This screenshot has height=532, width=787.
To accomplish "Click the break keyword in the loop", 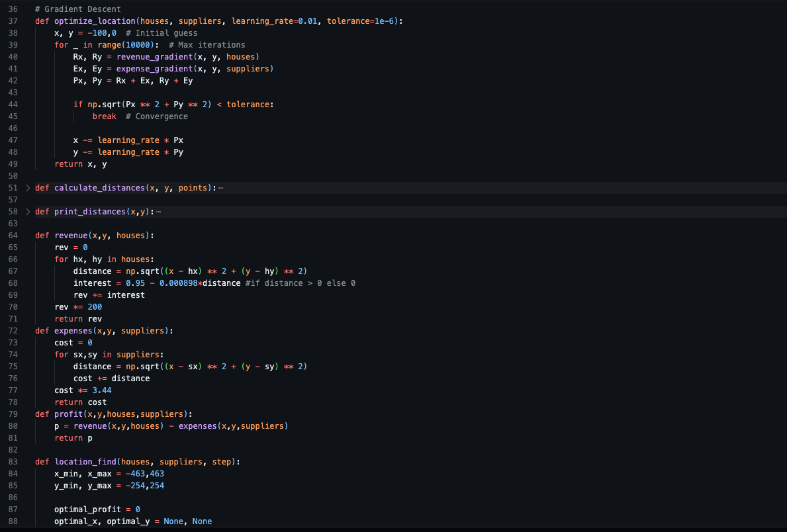I will [104, 116].
